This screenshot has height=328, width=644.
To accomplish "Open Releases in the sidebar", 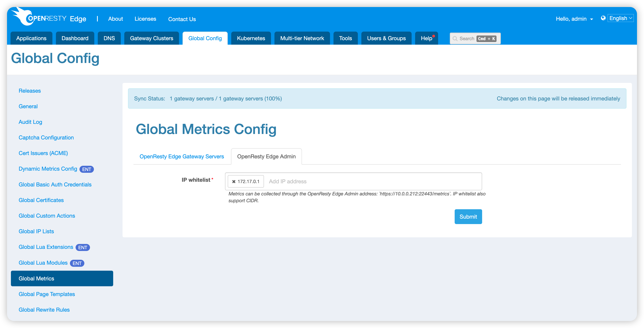I will click(x=29, y=91).
